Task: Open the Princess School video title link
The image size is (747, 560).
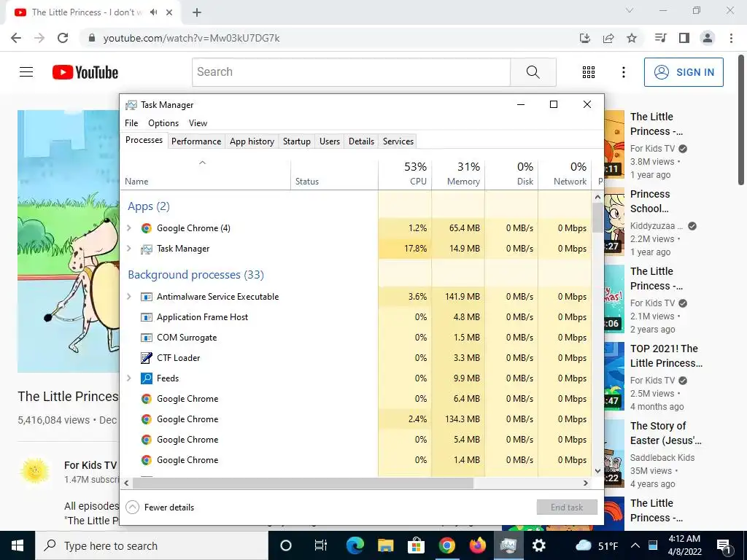Action: [x=650, y=201]
